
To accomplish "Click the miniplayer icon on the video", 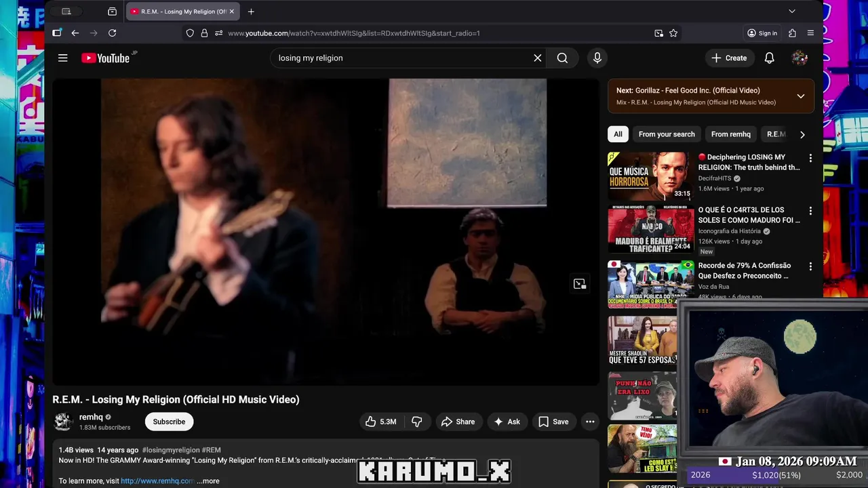I will 579,284.
